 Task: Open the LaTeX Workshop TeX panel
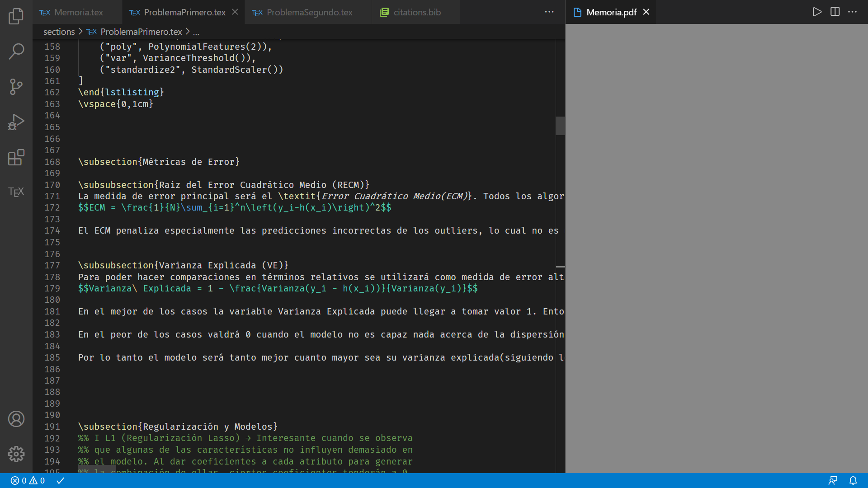[17, 192]
